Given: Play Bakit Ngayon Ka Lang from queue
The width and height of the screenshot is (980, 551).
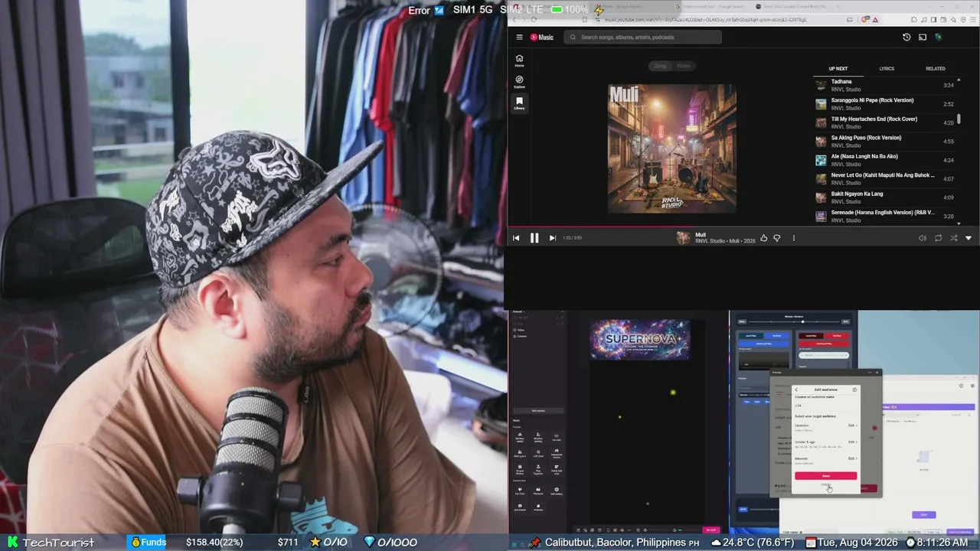Looking at the screenshot, I should point(885,197).
